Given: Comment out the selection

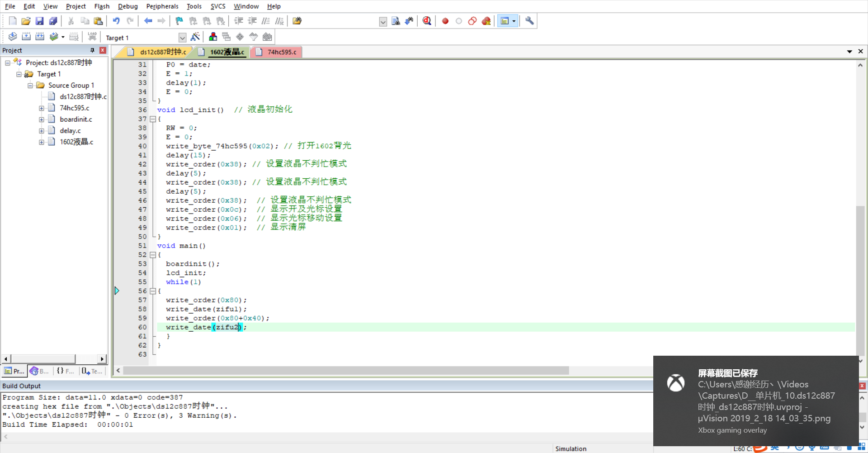Looking at the screenshot, I should pos(266,21).
